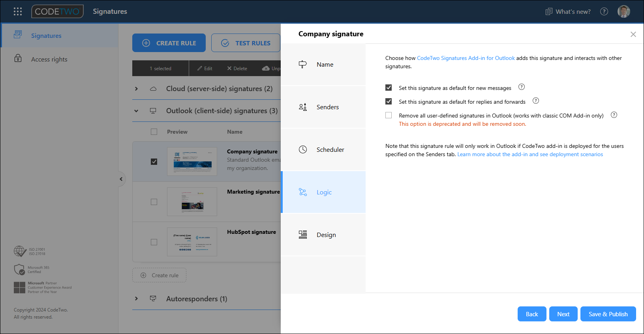Click the Microsoft 365 Certified badge

pyautogui.click(x=32, y=270)
